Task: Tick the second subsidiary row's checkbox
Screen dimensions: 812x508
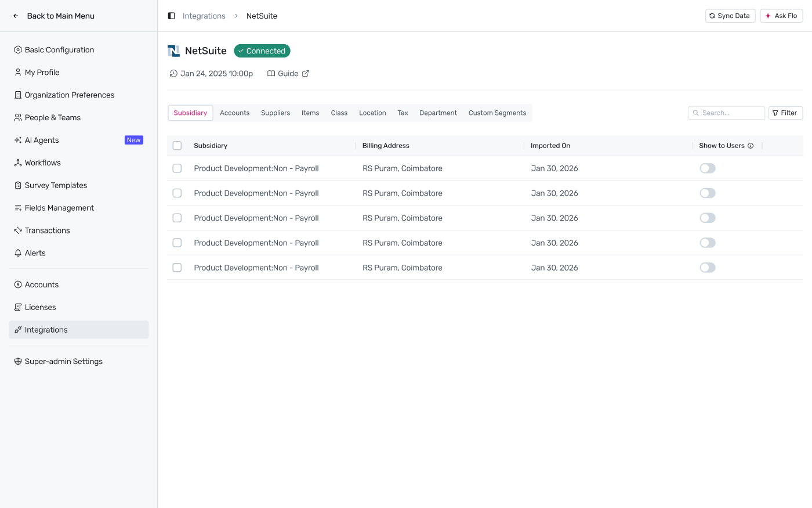Action: coord(177,193)
